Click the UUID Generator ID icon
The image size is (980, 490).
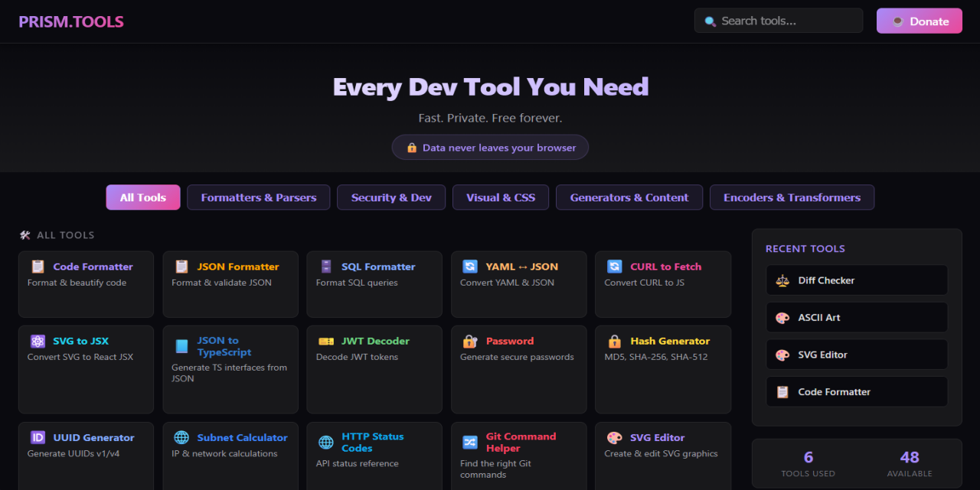[38, 437]
